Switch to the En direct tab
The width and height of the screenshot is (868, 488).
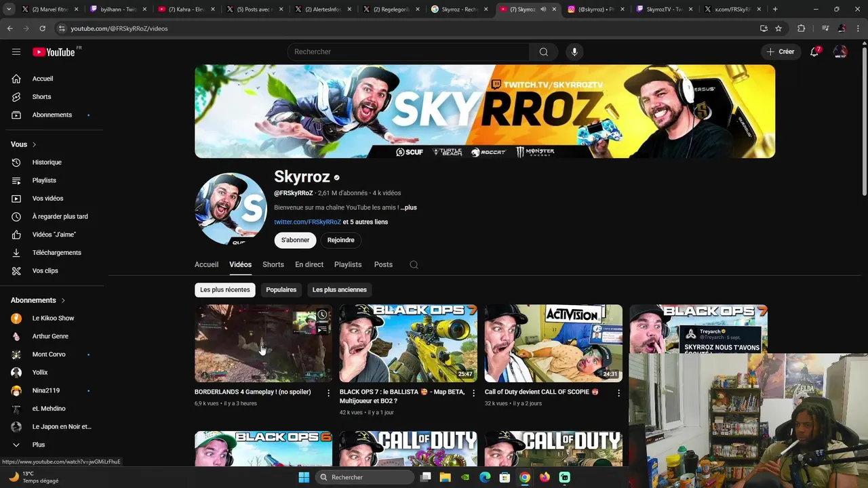coord(309,264)
